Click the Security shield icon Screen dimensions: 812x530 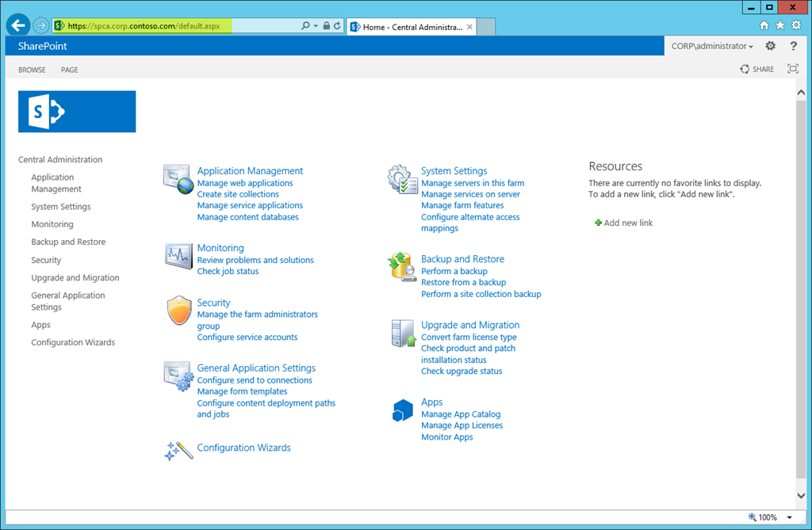178,311
